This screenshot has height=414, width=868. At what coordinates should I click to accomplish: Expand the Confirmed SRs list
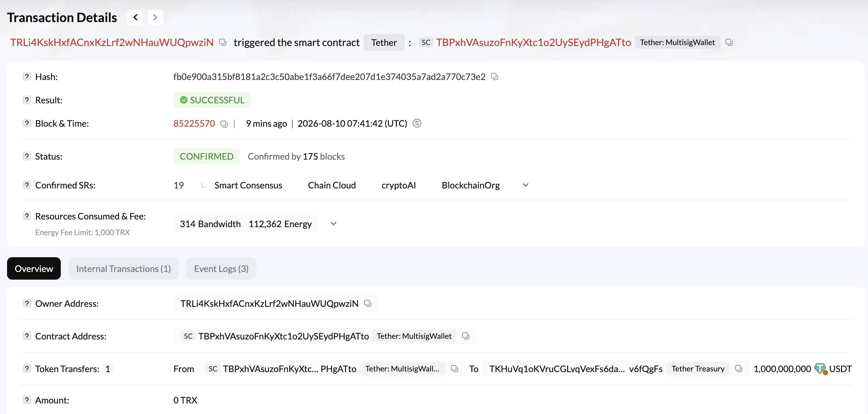click(x=525, y=185)
